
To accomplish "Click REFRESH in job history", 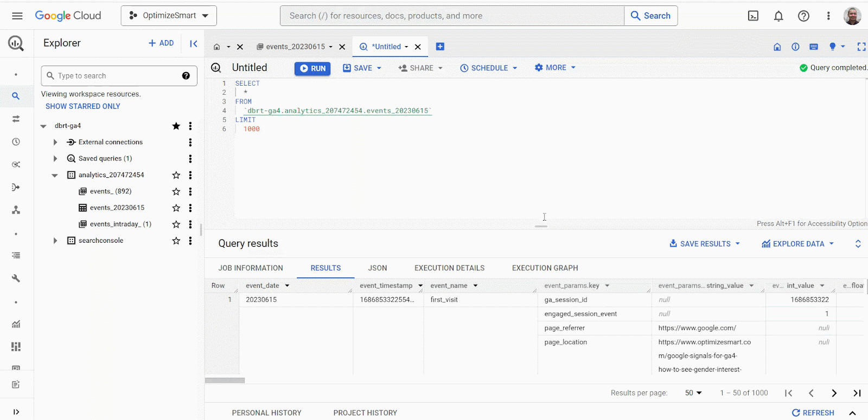I will [x=813, y=413].
